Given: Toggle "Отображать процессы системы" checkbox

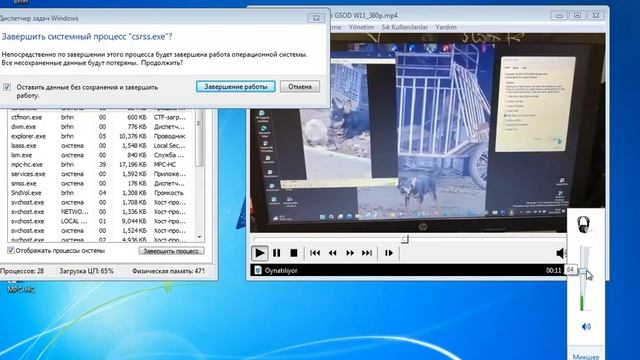Looking at the screenshot, I should click(x=11, y=250).
